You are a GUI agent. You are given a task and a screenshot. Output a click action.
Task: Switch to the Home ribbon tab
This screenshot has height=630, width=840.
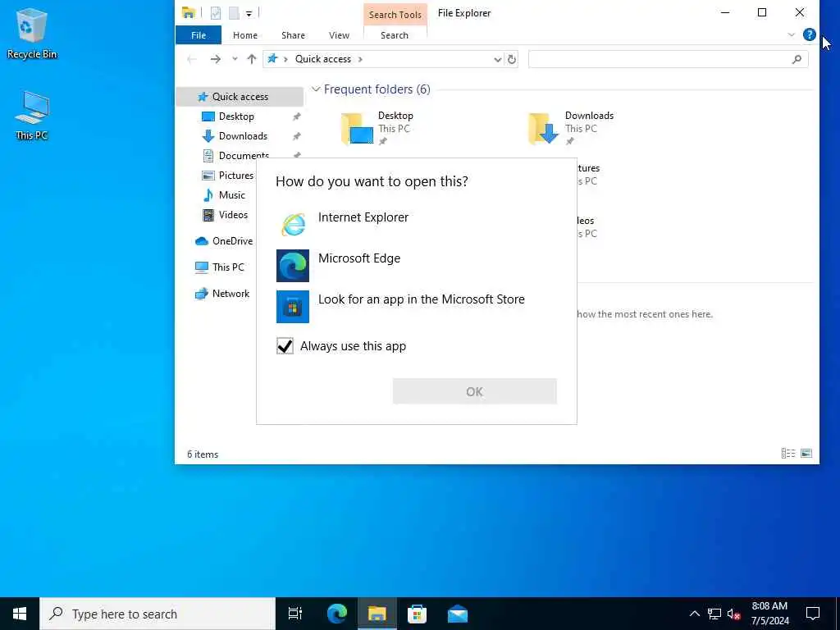coord(245,35)
